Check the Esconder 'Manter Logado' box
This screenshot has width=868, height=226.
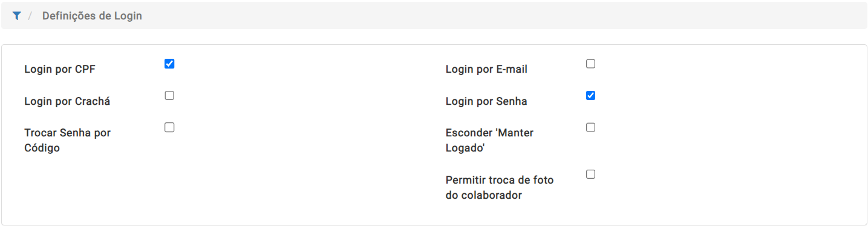tap(591, 127)
